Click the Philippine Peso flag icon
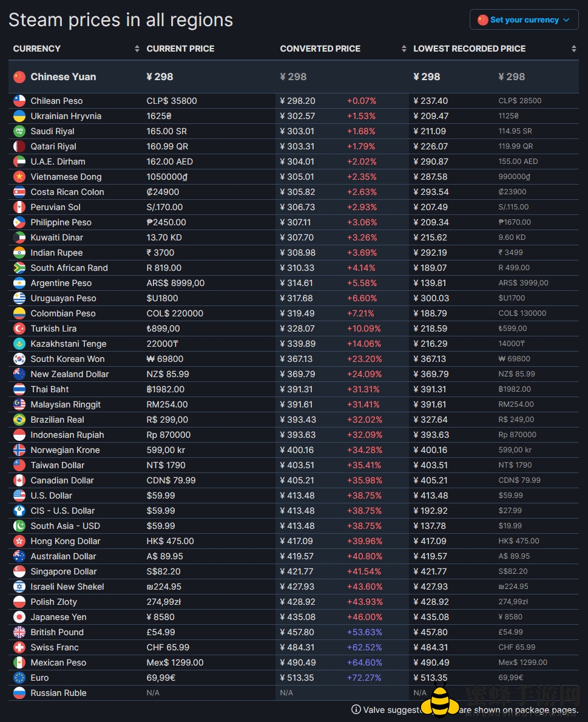The image size is (588, 722). [x=19, y=222]
